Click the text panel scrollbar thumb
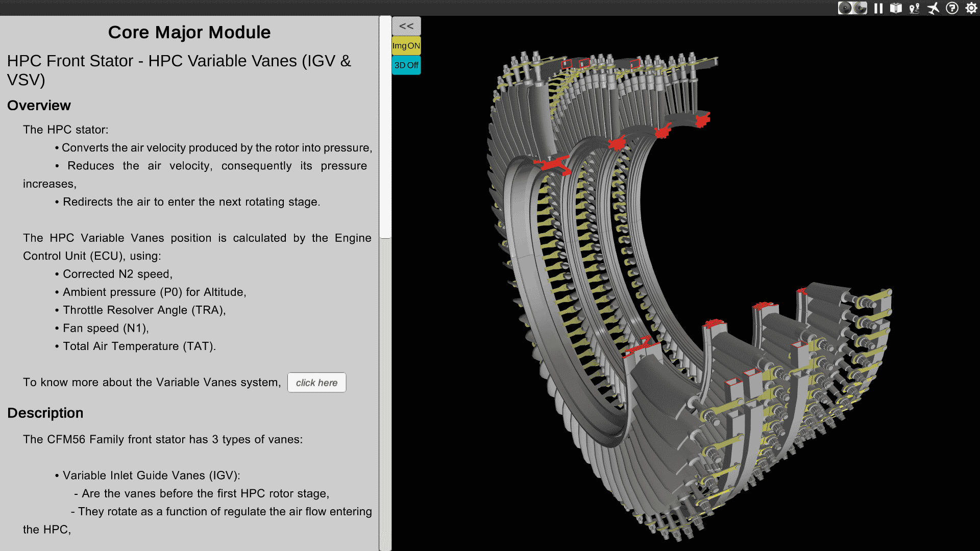The image size is (980, 551). click(385, 128)
